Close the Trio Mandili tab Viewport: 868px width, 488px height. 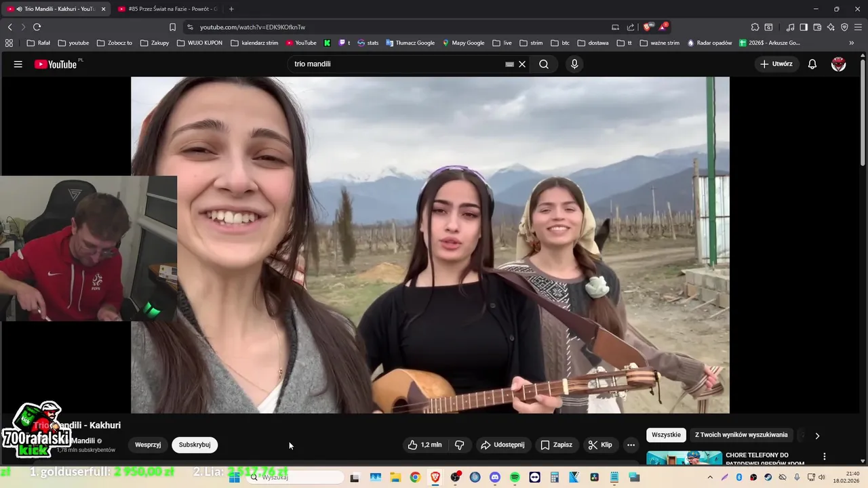tap(103, 9)
